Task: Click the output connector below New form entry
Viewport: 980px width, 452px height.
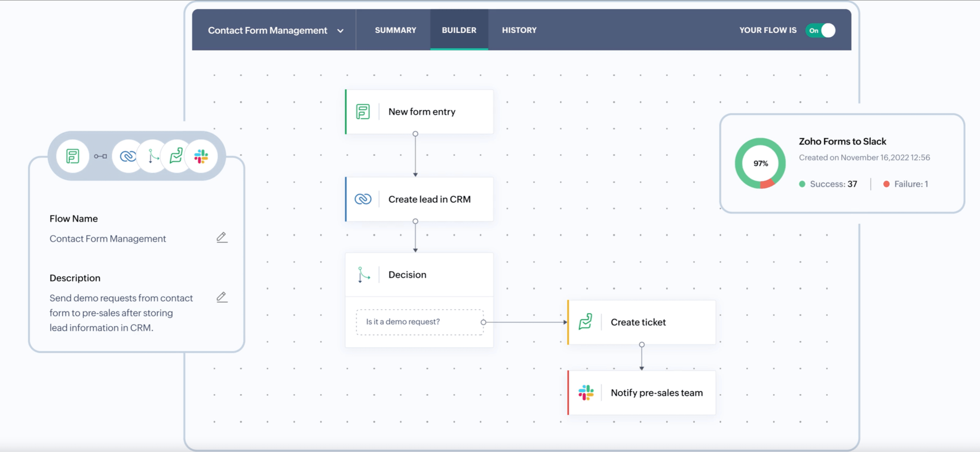Action: click(x=416, y=134)
